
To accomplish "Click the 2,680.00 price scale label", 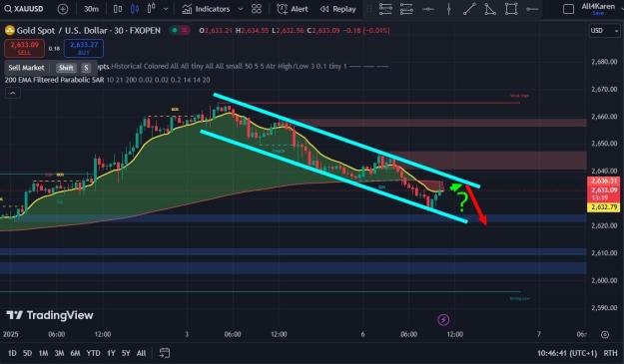I will 604,62.
